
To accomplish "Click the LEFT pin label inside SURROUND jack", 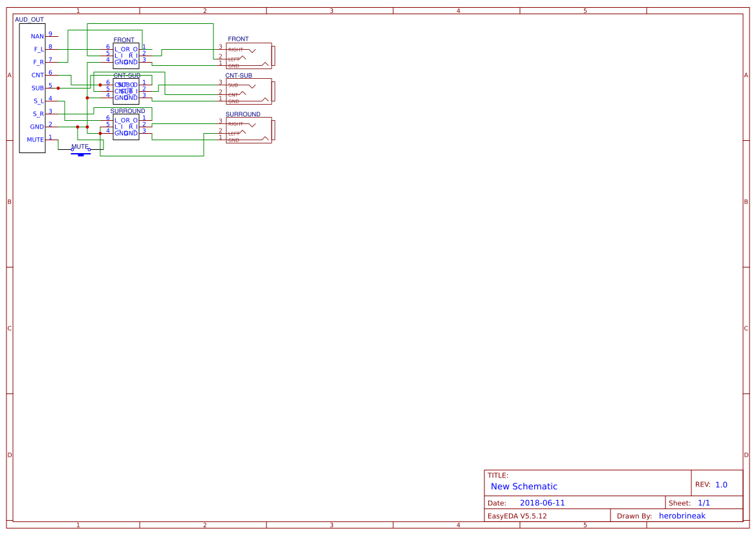I will coord(234,133).
